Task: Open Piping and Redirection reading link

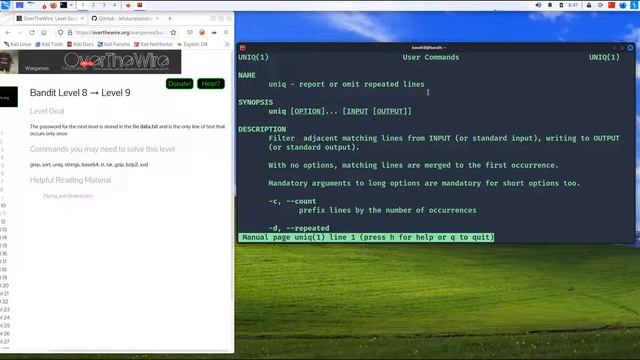Action: point(68,196)
